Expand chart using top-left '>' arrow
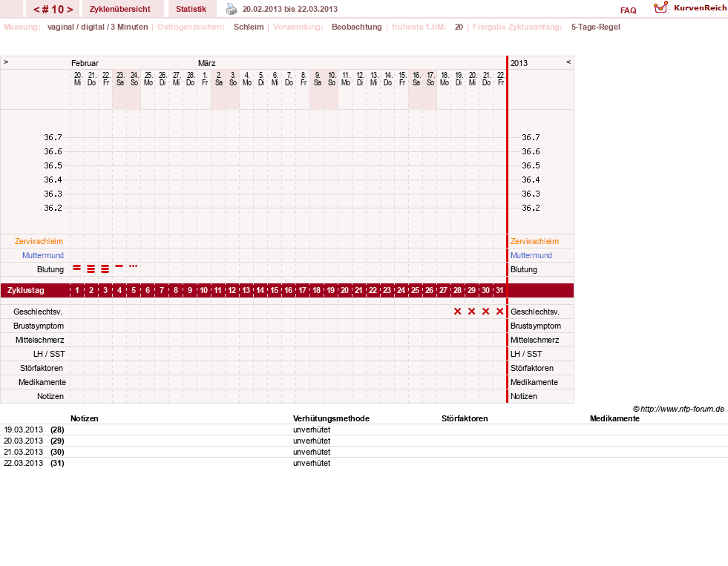The height and width of the screenshot is (566, 728). click(x=6, y=62)
